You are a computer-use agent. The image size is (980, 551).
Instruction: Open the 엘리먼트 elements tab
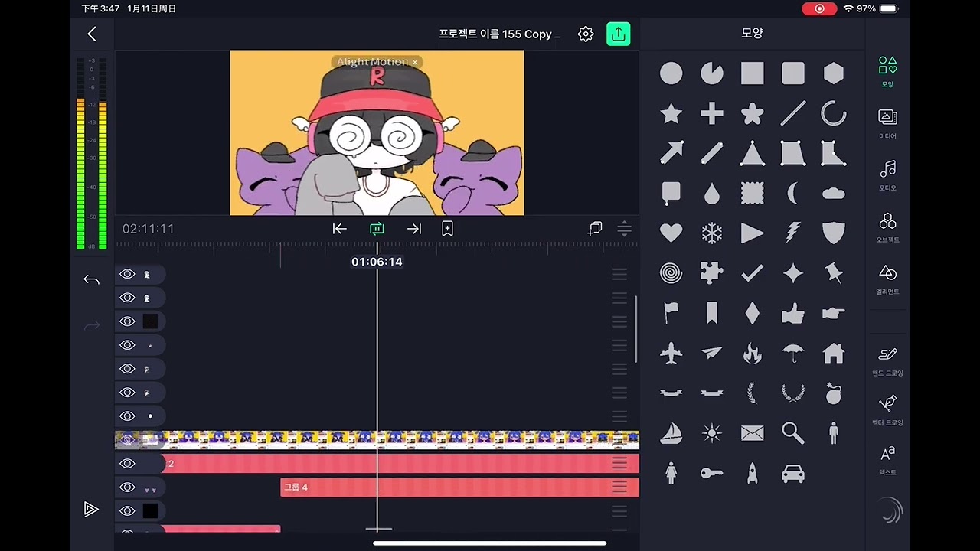click(x=887, y=279)
